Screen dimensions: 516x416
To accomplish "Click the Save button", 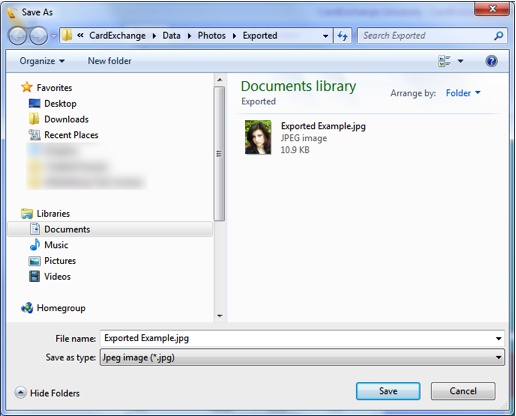I will [388, 391].
